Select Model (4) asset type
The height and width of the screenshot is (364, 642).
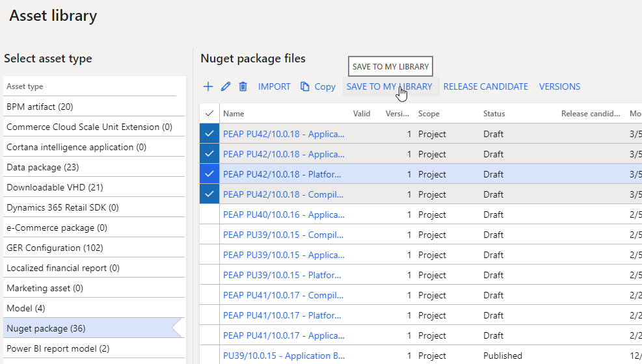point(94,308)
